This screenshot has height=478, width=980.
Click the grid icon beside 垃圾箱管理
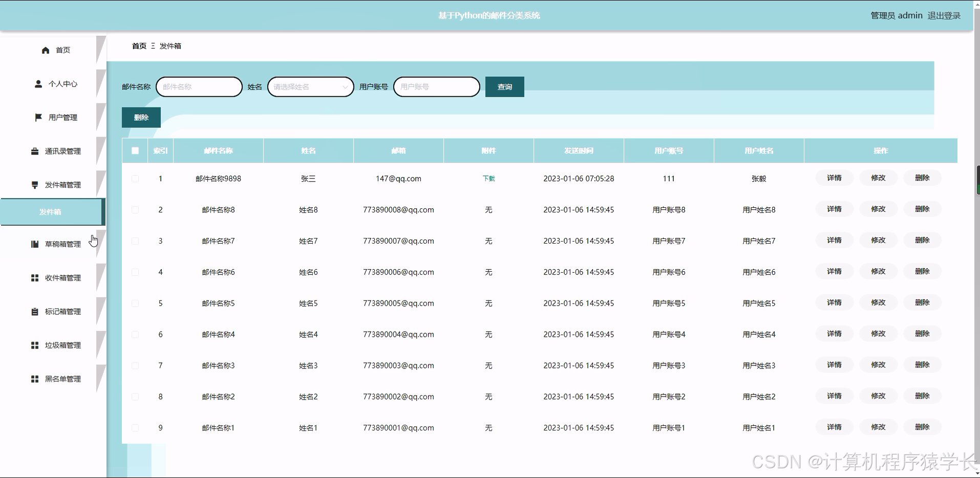(35, 345)
